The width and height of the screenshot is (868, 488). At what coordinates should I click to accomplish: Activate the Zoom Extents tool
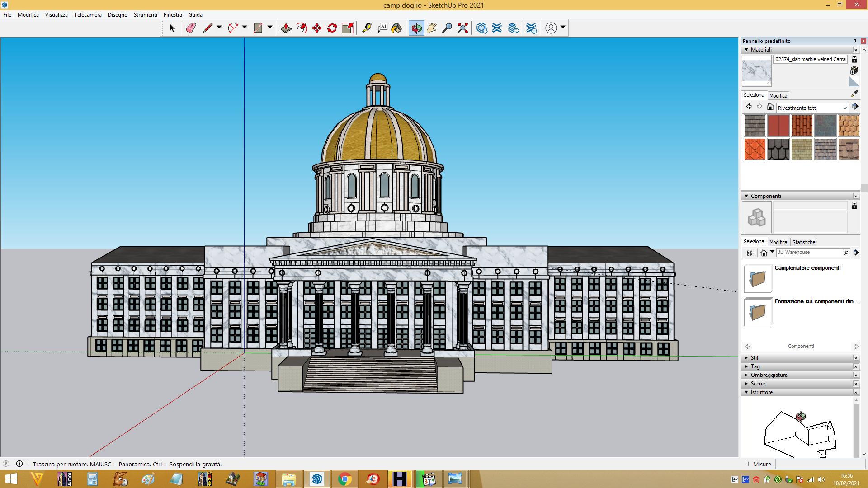[462, 28]
